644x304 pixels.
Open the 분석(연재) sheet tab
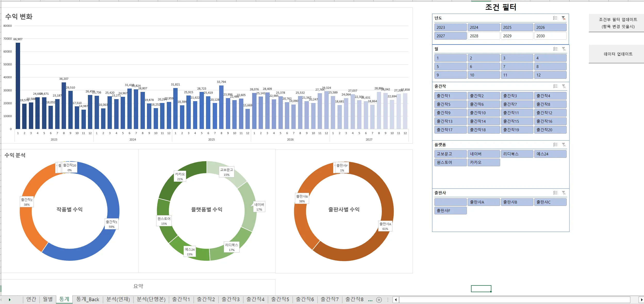tap(118, 299)
